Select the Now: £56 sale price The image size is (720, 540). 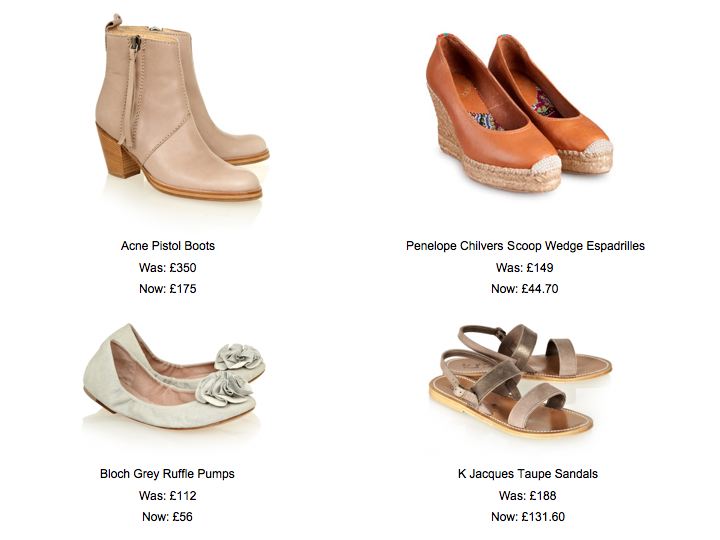[168, 517]
